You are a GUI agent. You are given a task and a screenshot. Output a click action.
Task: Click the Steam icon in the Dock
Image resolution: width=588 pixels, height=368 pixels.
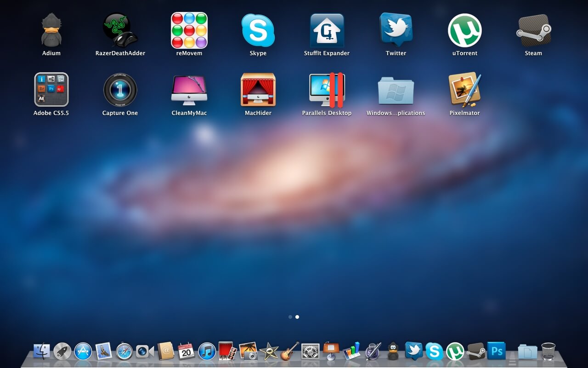click(x=476, y=351)
